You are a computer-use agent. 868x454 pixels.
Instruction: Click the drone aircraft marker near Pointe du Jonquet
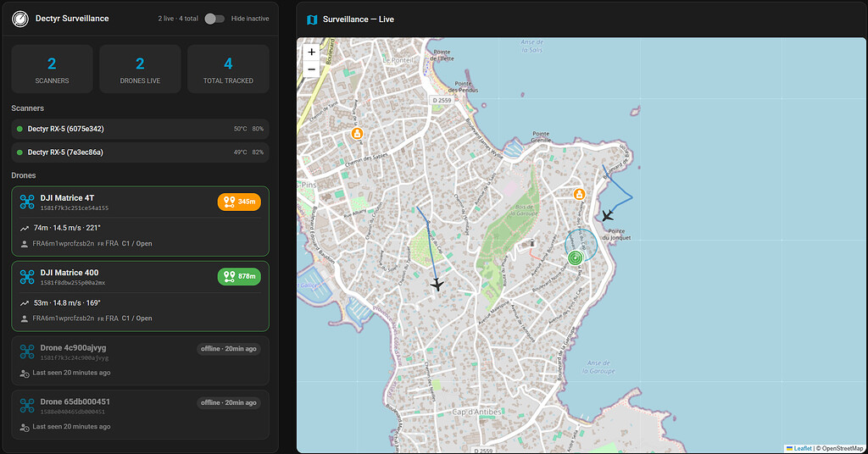point(608,215)
